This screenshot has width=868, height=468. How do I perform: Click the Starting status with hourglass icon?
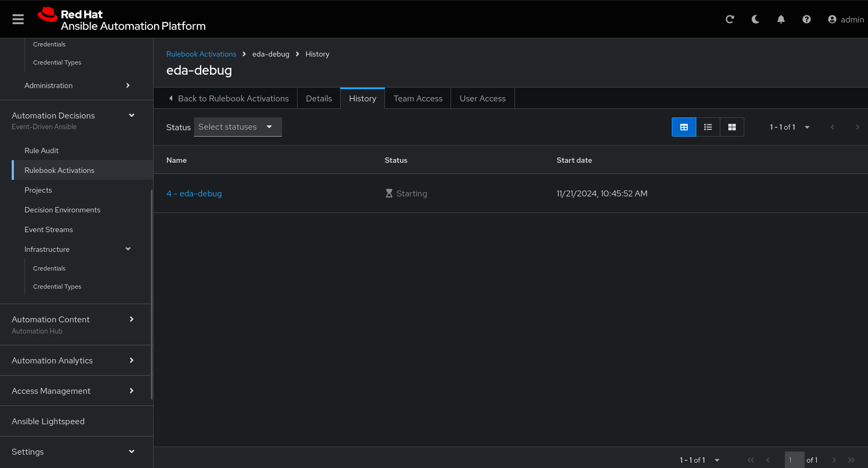pyautogui.click(x=406, y=194)
